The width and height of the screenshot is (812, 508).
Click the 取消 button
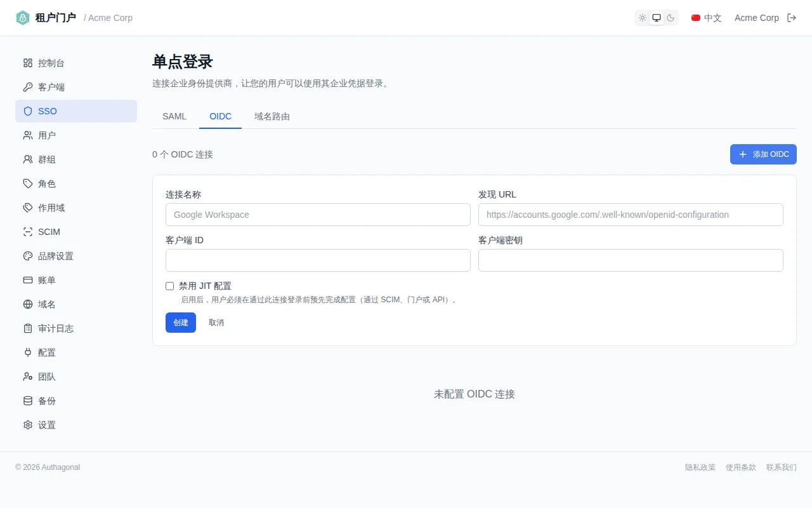coord(216,323)
